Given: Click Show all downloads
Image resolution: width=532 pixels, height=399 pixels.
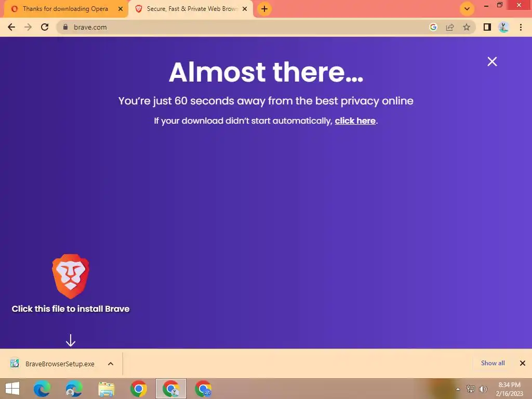Looking at the screenshot, I should (493, 363).
